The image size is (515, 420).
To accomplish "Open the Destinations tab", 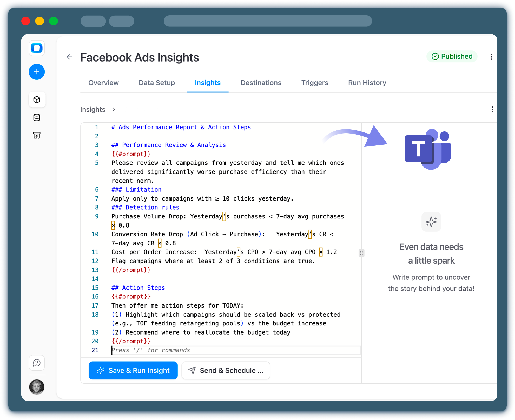I will pyautogui.click(x=261, y=83).
